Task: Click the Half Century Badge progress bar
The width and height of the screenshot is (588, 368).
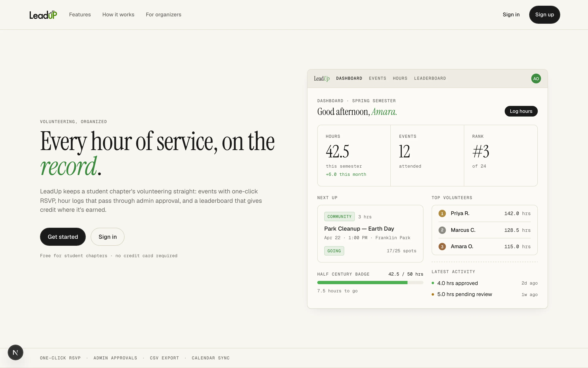Action: tap(370, 283)
